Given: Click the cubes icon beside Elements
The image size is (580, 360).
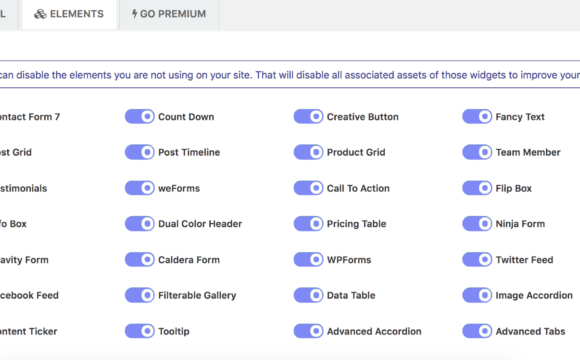Looking at the screenshot, I should [x=40, y=14].
